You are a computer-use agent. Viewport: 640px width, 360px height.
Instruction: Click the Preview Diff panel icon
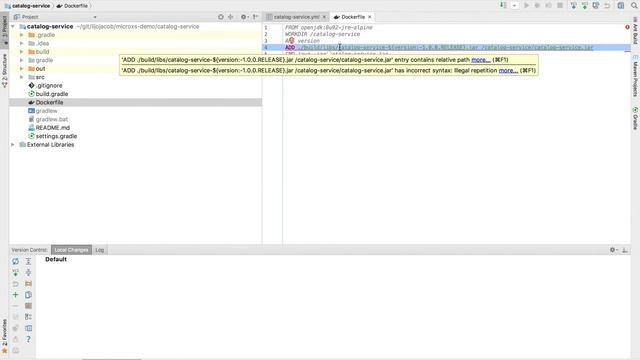point(28,328)
